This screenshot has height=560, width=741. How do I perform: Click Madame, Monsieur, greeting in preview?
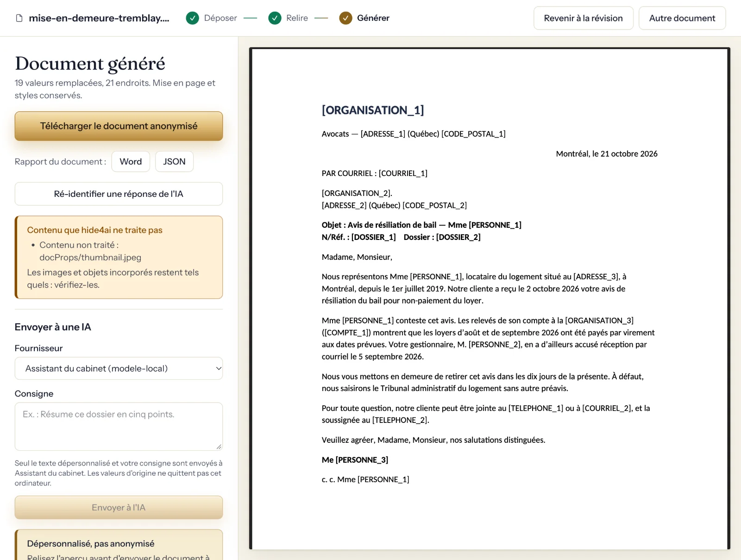357,257
